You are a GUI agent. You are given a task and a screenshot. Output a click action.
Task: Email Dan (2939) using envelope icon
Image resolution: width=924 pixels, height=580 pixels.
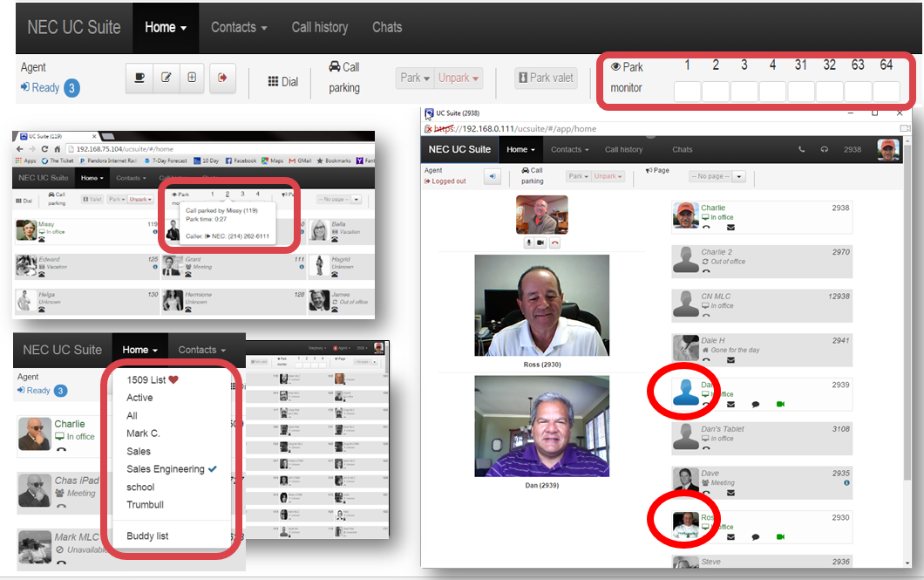[730, 405]
